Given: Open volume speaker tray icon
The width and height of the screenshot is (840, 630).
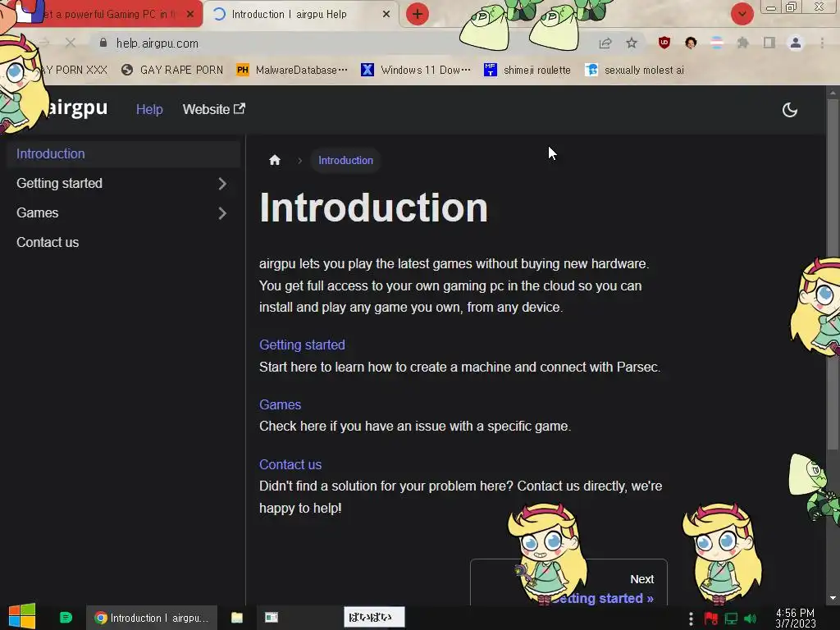Looking at the screenshot, I should (751, 619).
